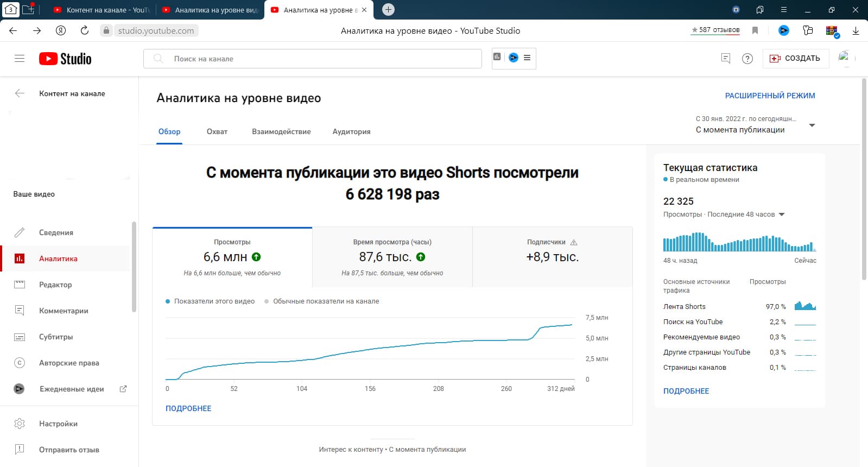Expand the date range dropdown
The image size is (868, 467).
pos(812,125)
